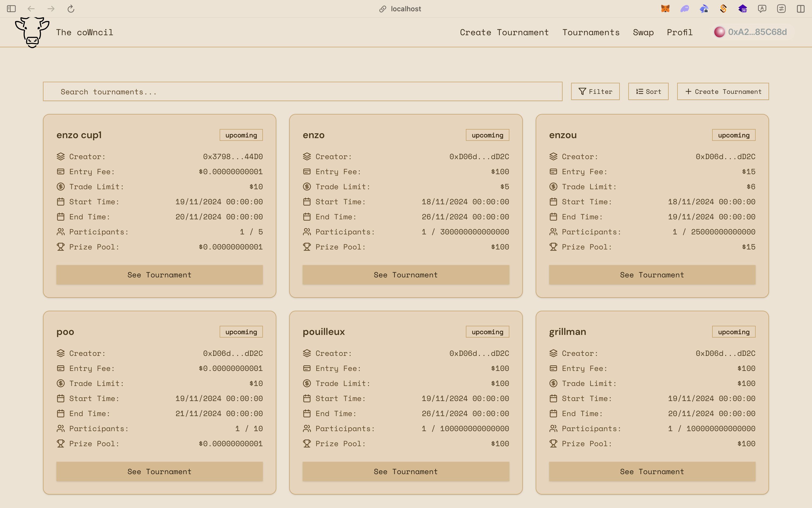
Task: See Tournament for pouilleux
Action: pos(406,472)
